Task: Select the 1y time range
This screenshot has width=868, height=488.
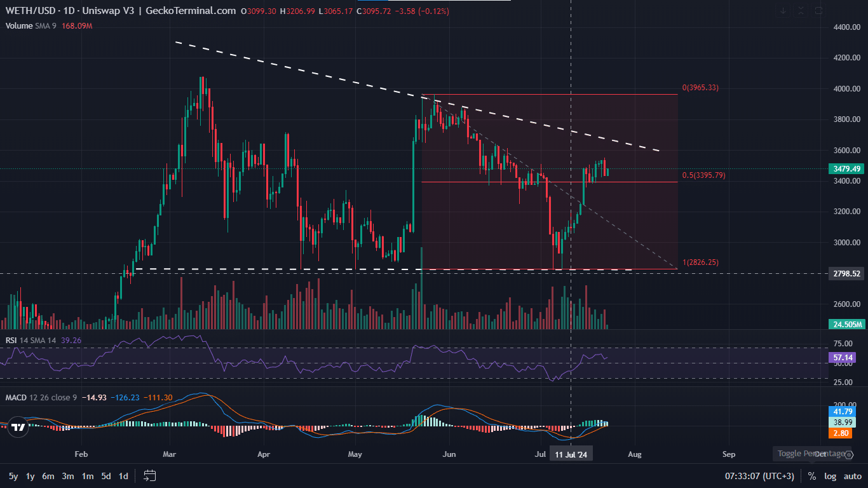Action: click(x=30, y=476)
